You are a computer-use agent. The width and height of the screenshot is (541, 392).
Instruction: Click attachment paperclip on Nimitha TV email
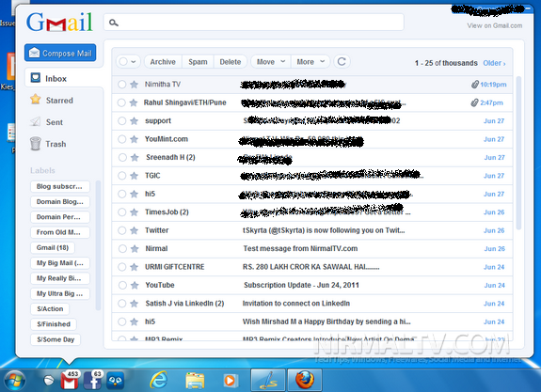[475, 85]
